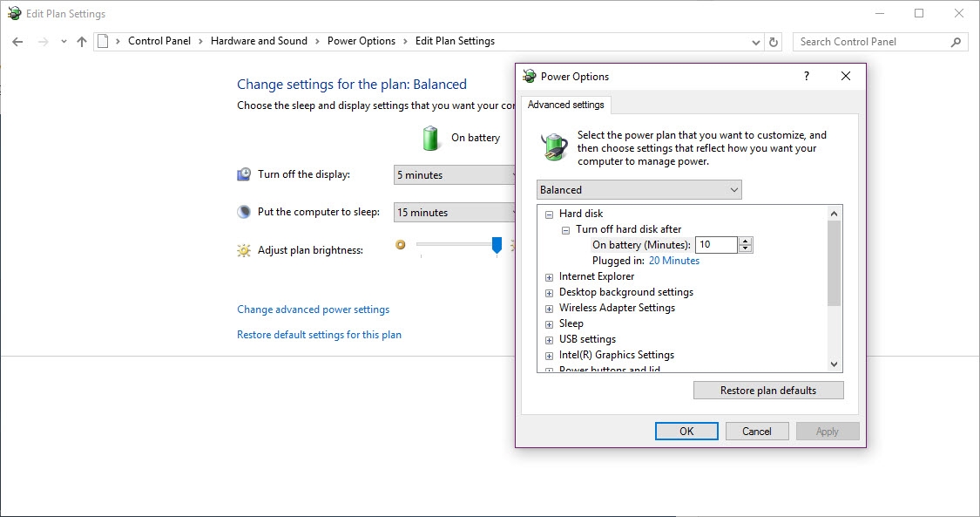
Task: Expand Wireless Adapter Settings
Action: [550, 309]
